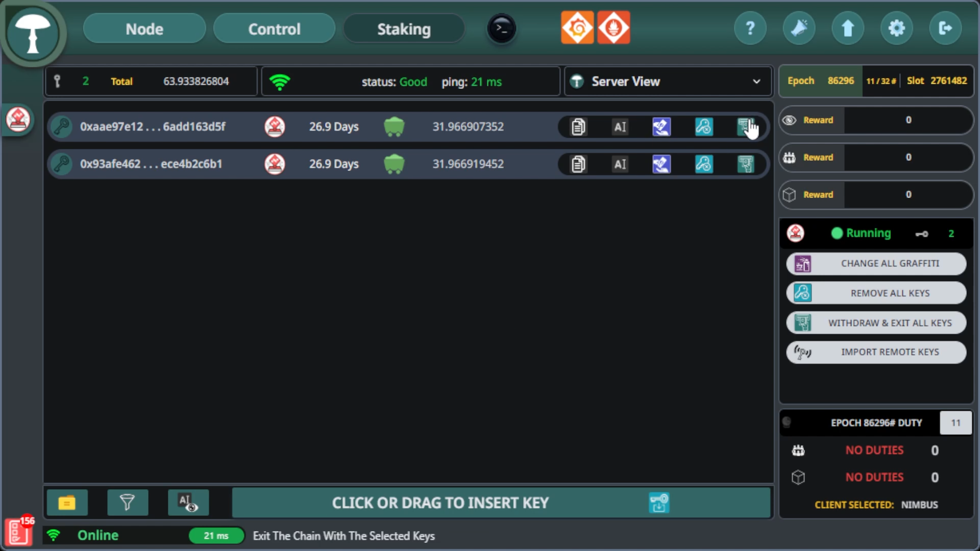Click the validator status icon on second row
This screenshot has height=551, width=980.
coord(275,163)
